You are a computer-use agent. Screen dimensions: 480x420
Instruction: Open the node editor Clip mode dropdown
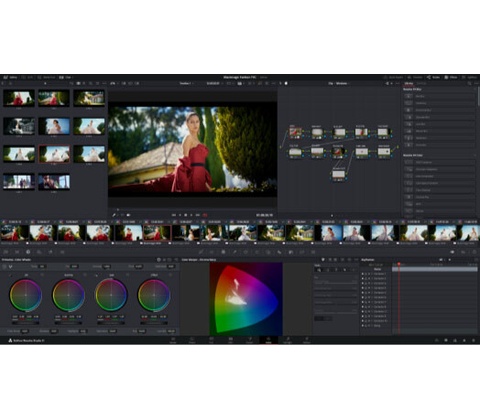pos(339,83)
